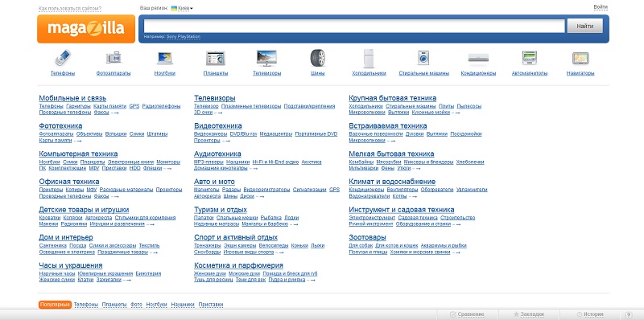644x320 pixels.
Task: Open the Фотоаппараты camera icon
Action: [x=114, y=58]
